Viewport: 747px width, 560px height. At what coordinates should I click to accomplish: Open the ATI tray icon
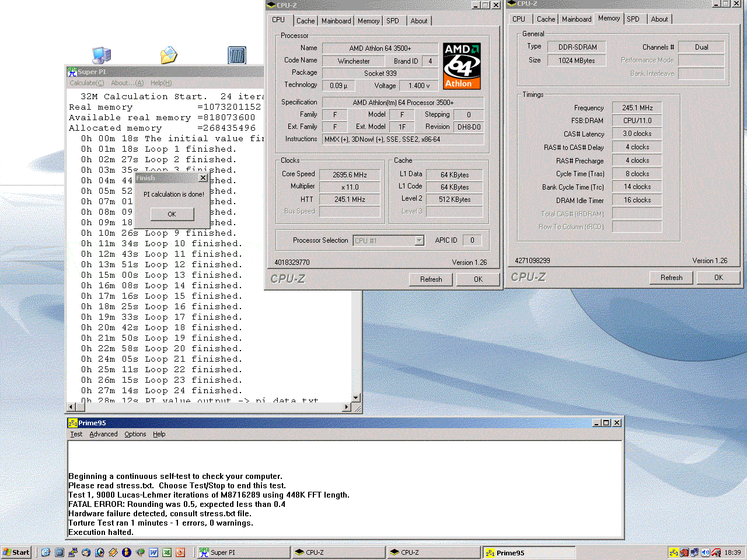(x=716, y=552)
